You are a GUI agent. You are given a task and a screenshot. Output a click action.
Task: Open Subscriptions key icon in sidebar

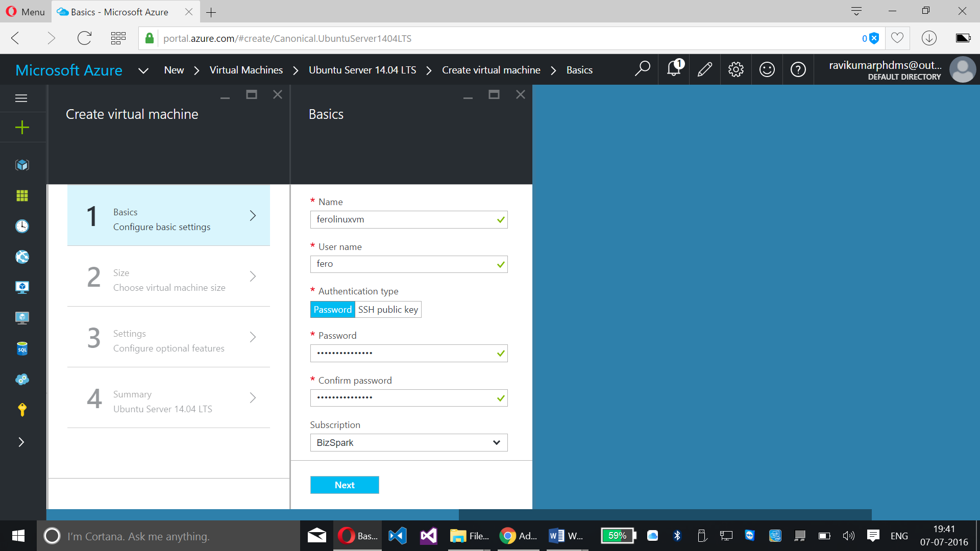coord(22,410)
